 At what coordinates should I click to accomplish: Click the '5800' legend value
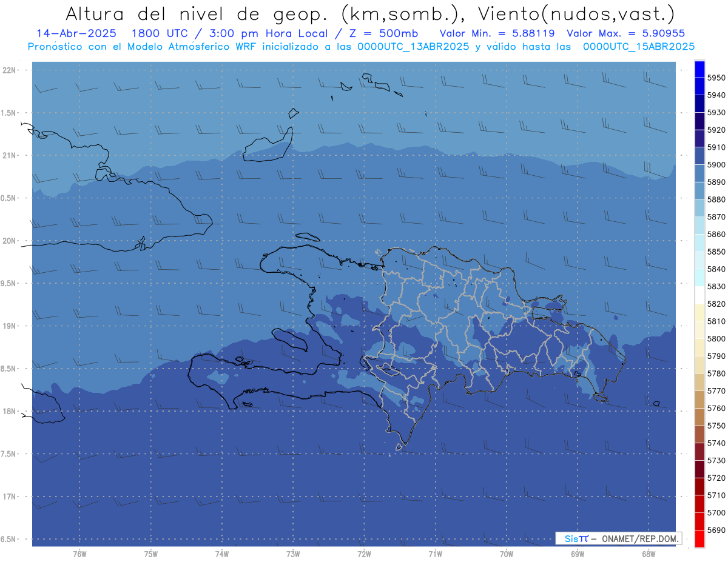716,338
